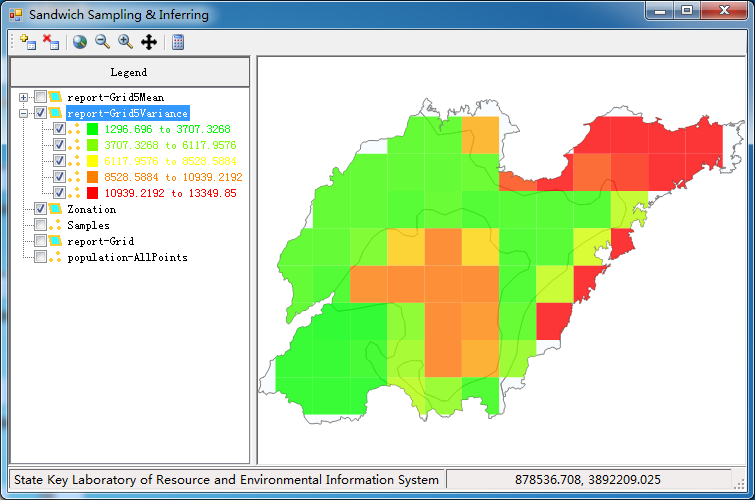Click the '1296.696 to 3707.3268' range label
755x500 pixels.
pyautogui.click(x=168, y=129)
